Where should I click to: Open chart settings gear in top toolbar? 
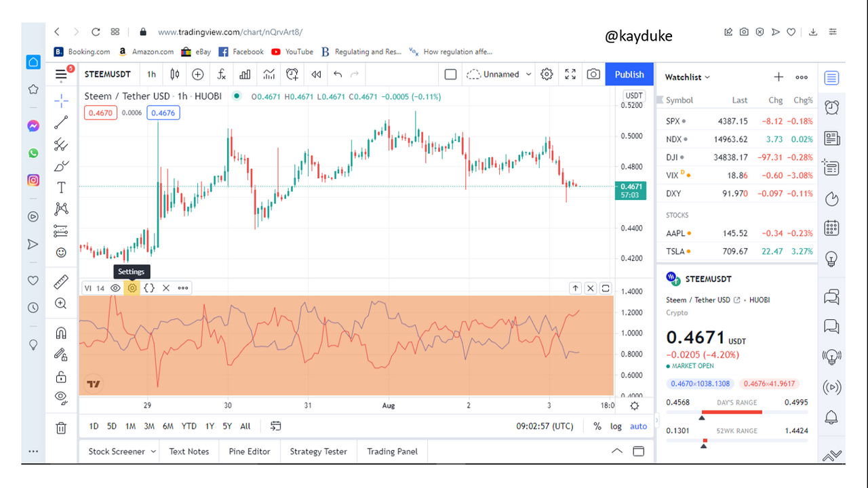(547, 75)
